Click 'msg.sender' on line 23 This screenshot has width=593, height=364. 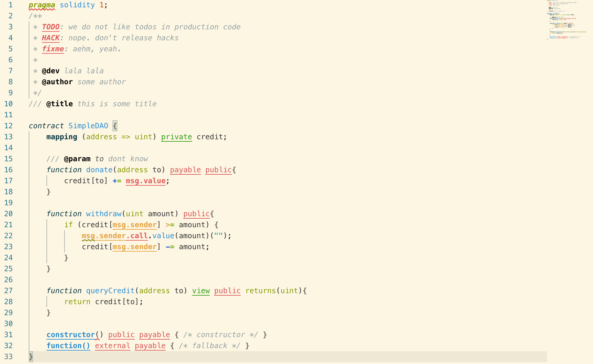click(x=135, y=247)
